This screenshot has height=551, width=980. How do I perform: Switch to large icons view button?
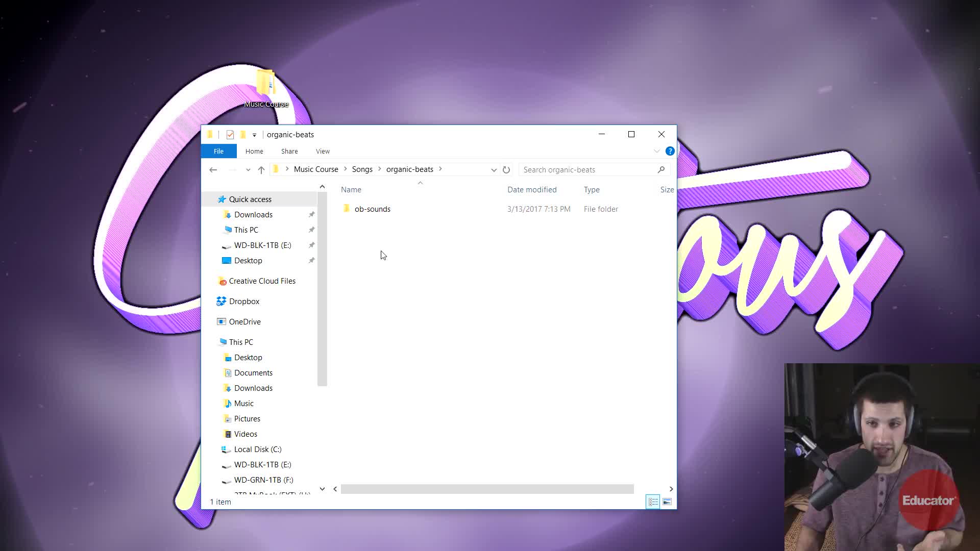[x=667, y=502]
